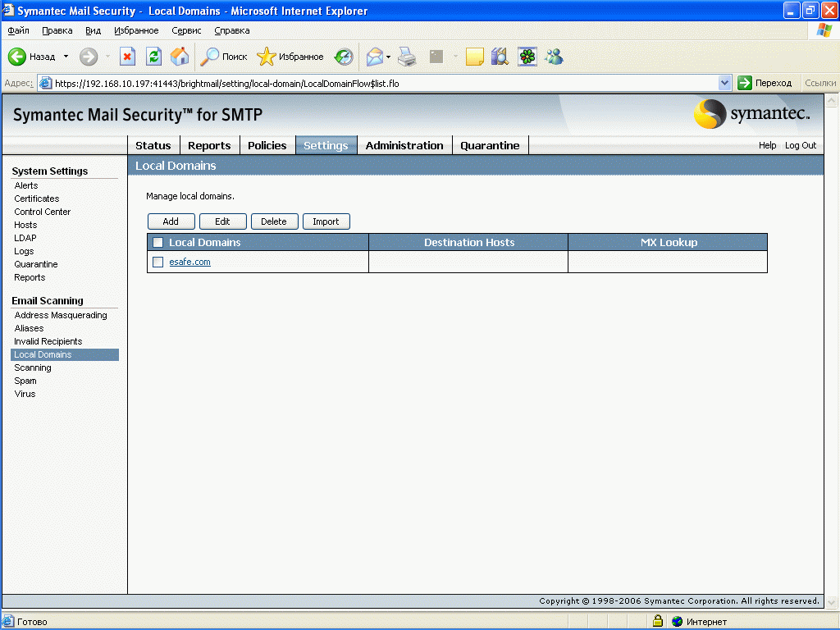Open the Mail envelope icon

point(374,57)
